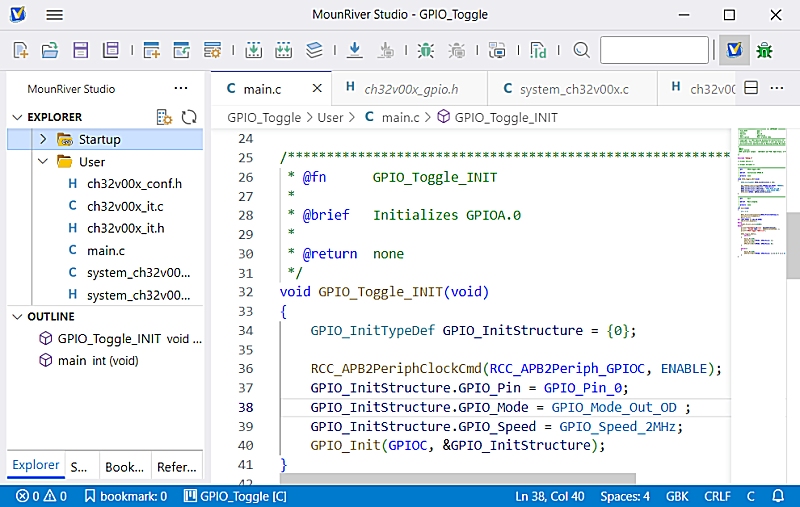Save the current file
Viewport: 800px width, 507px height.
[x=80, y=50]
